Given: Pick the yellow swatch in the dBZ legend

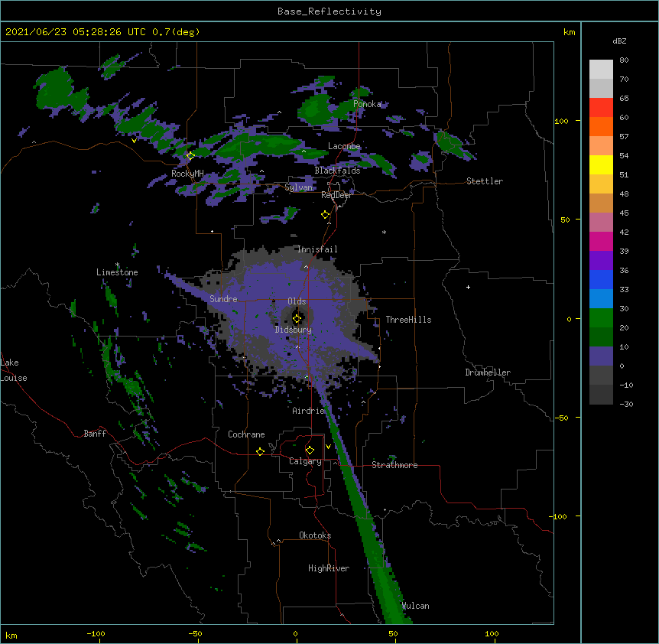Looking at the screenshot, I should coord(601,164).
